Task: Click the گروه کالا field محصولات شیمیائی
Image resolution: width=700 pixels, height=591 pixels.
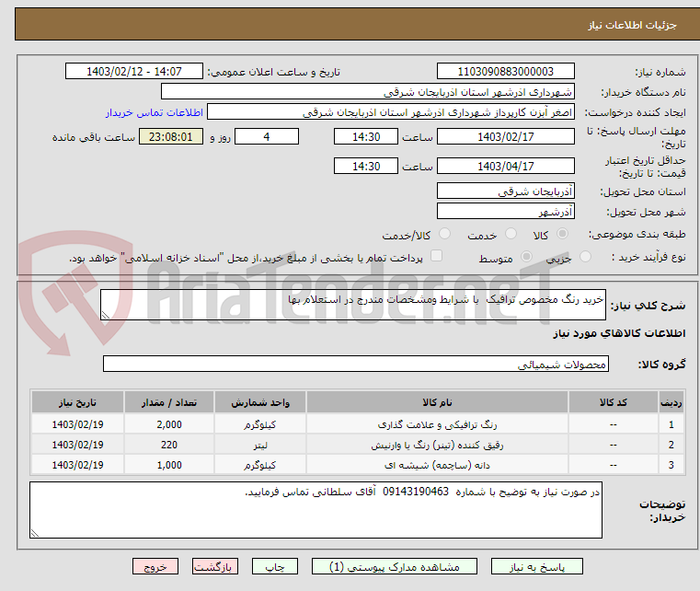Action: pos(356,364)
